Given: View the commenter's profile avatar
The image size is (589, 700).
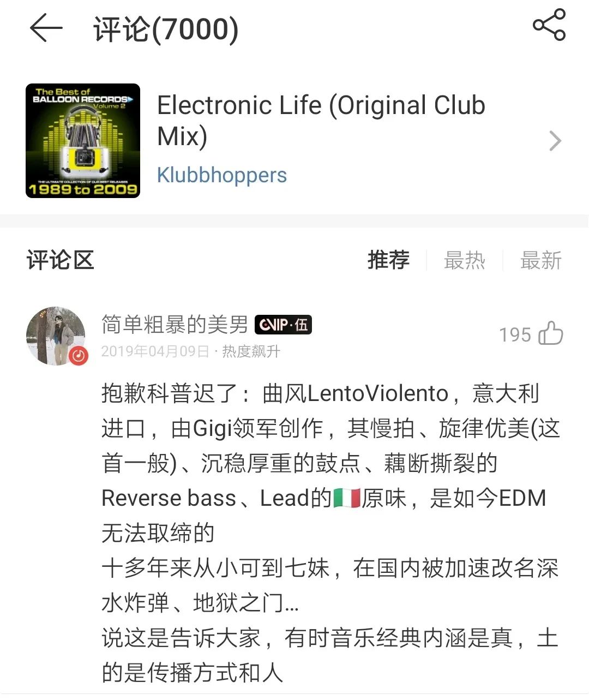Looking at the screenshot, I should point(56,336).
